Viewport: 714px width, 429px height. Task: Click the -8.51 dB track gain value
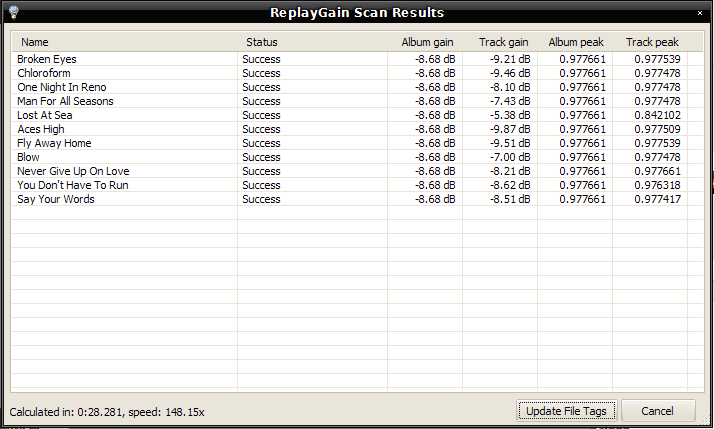[x=510, y=199]
